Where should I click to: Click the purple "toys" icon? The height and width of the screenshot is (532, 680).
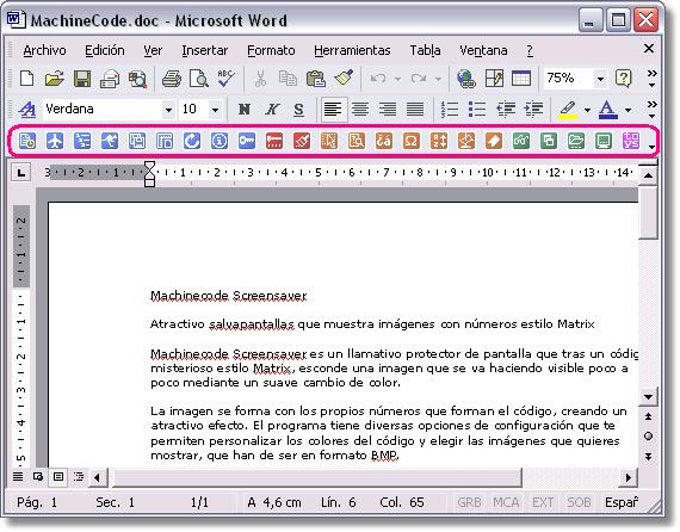pos(631,141)
